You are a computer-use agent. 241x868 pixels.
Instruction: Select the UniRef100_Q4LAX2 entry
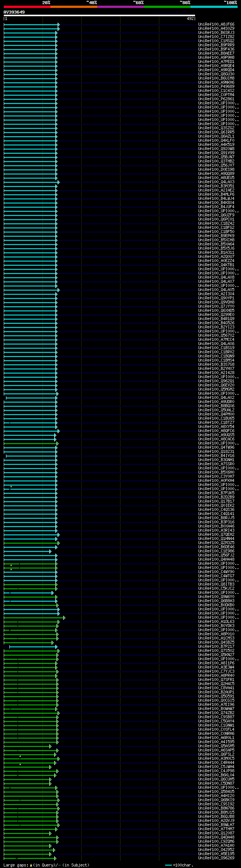coord(216,398)
